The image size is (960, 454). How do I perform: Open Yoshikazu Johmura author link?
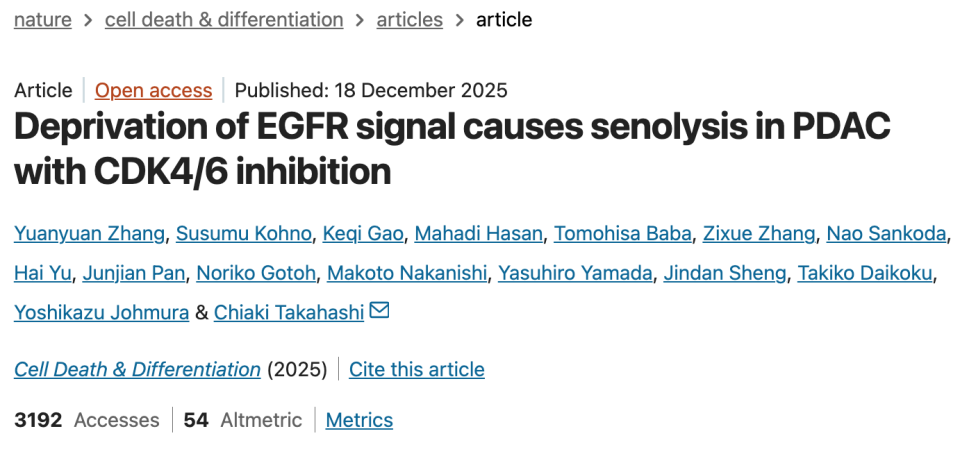(x=101, y=312)
